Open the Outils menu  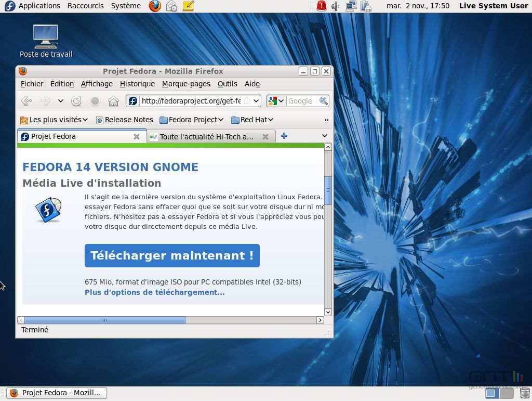228,84
